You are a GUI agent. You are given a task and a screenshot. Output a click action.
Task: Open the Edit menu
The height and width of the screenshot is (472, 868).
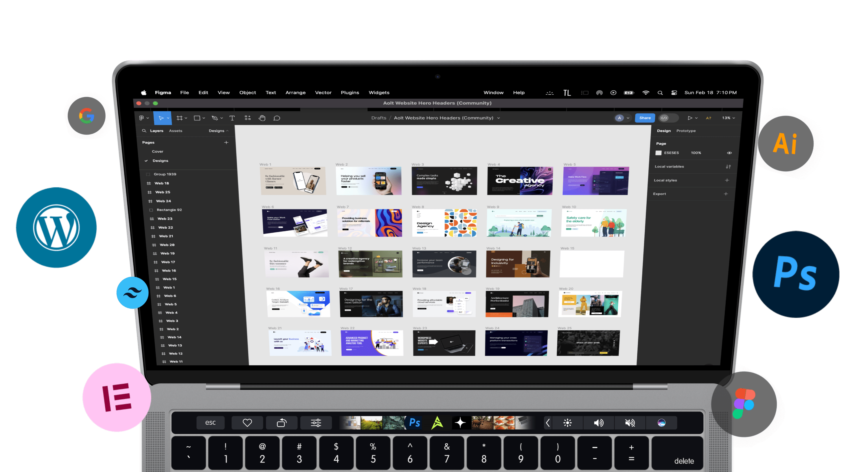tap(203, 92)
